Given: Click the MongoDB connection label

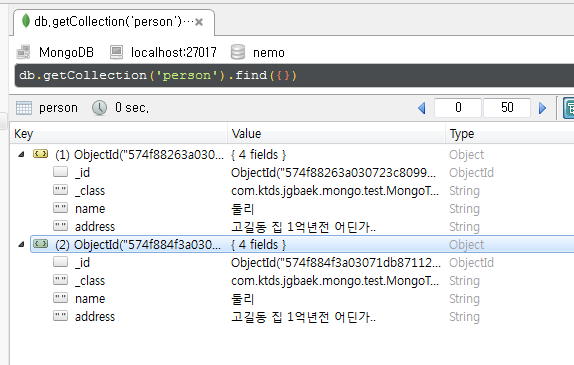Looking at the screenshot, I should click(x=66, y=52).
